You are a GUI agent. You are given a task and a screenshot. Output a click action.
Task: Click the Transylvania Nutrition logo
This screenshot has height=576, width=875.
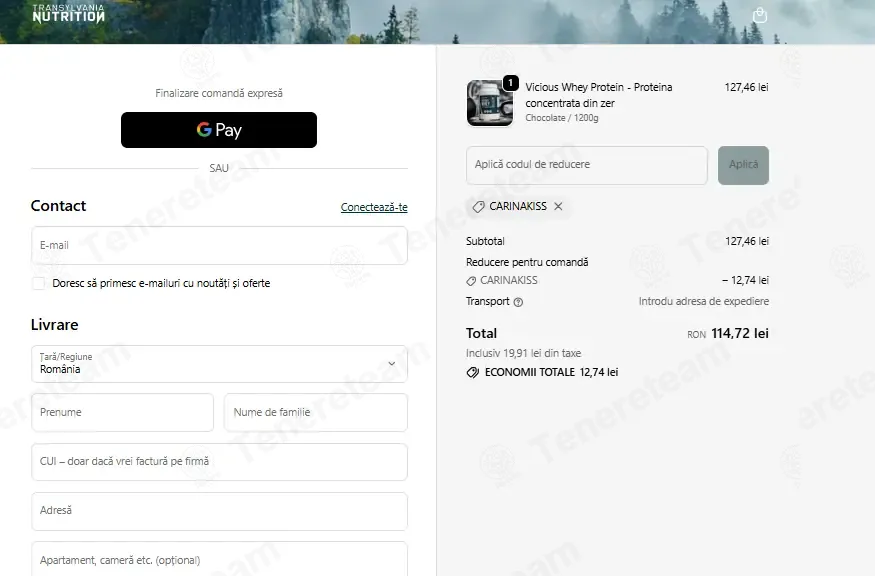(68, 13)
